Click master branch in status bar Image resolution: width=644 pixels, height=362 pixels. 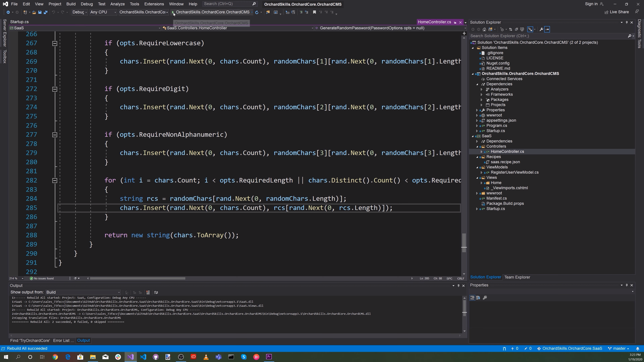click(x=619, y=349)
